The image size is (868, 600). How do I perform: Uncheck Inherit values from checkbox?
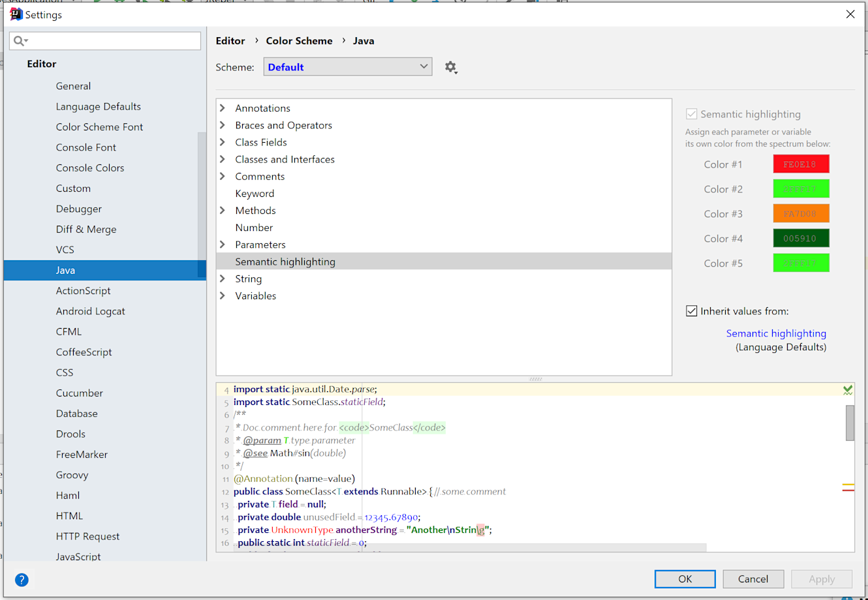coord(692,311)
